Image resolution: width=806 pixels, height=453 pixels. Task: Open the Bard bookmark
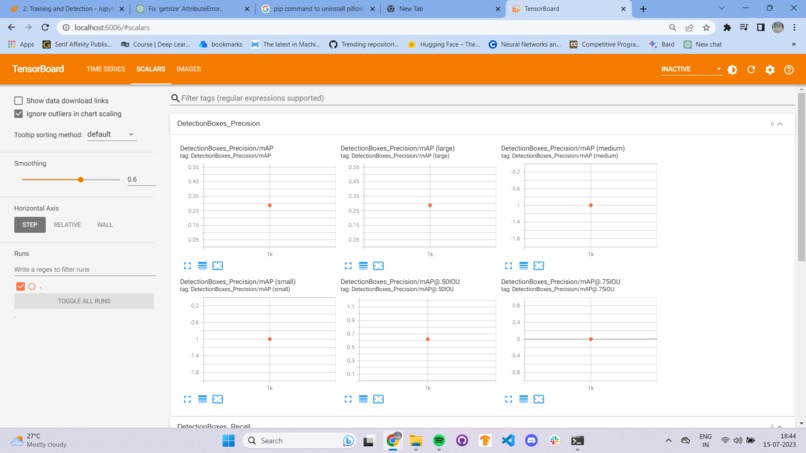[662, 44]
